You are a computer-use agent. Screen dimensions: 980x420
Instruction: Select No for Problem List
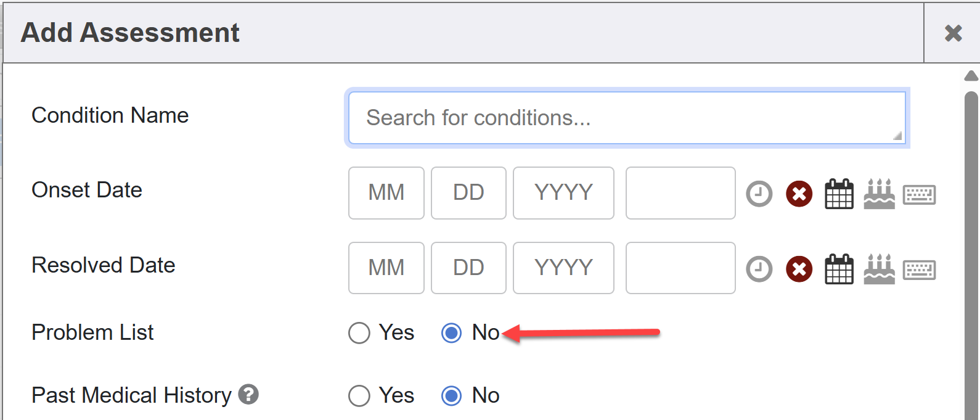(x=451, y=333)
